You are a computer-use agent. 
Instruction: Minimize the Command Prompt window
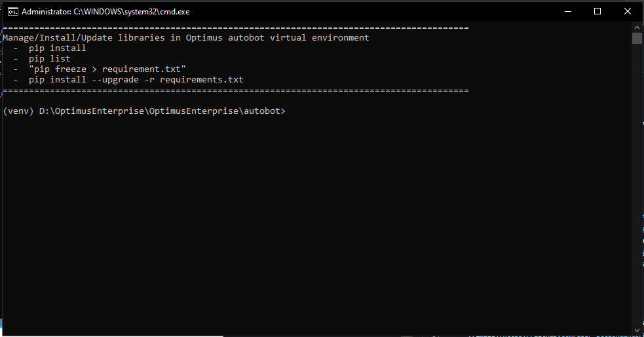[567, 12]
